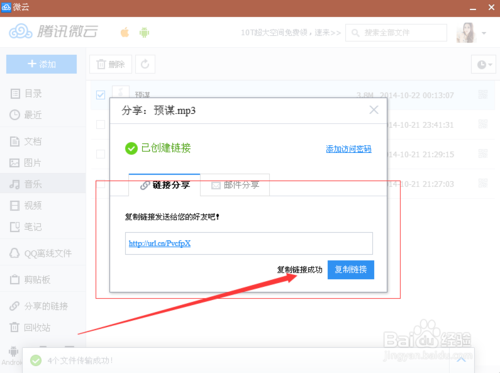Focus the 搜索全部文件 search field

tap(396, 33)
